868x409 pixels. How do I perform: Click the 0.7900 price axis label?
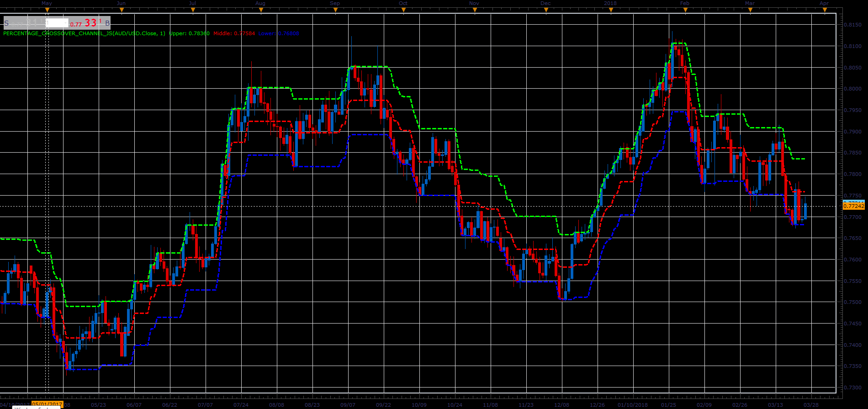pos(852,132)
